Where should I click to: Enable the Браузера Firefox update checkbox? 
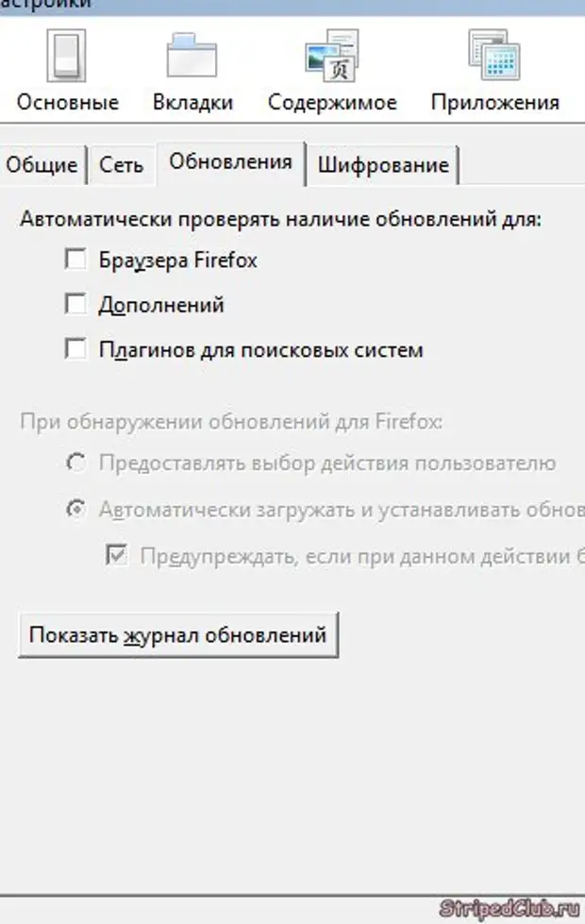point(75,259)
